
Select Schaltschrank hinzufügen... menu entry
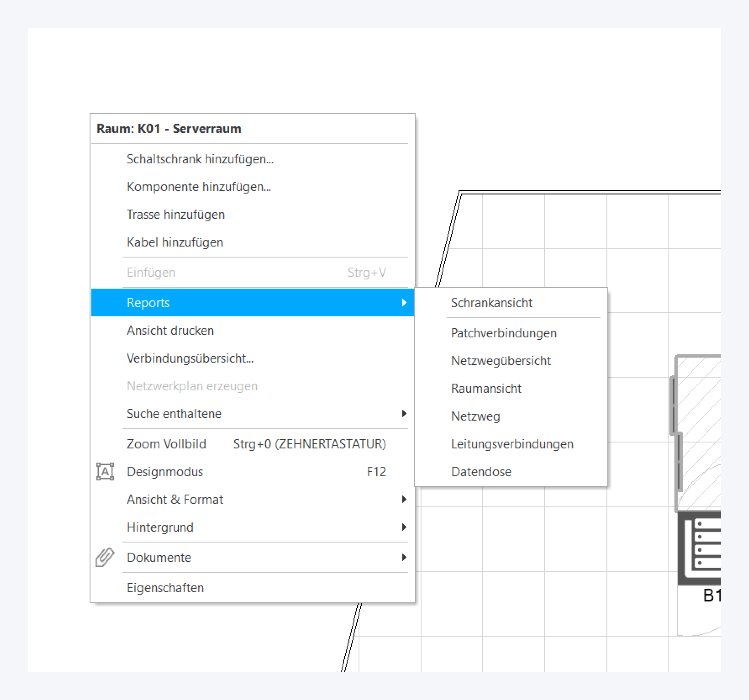pos(200,159)
